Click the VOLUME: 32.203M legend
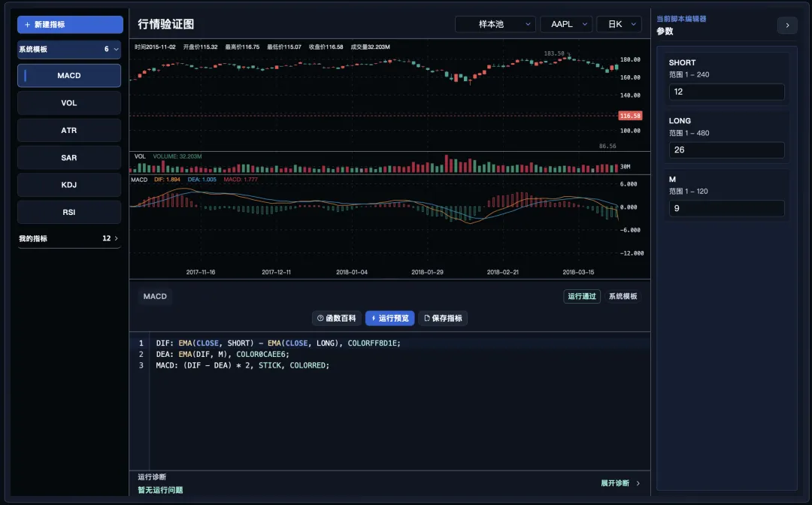The width and height of the screenshot is (812, 505). (177, 156)
